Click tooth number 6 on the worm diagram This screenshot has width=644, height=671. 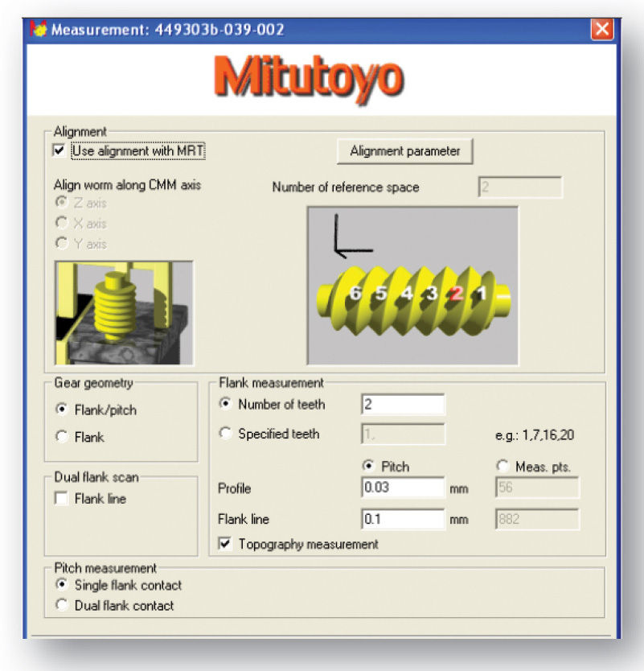355,293
